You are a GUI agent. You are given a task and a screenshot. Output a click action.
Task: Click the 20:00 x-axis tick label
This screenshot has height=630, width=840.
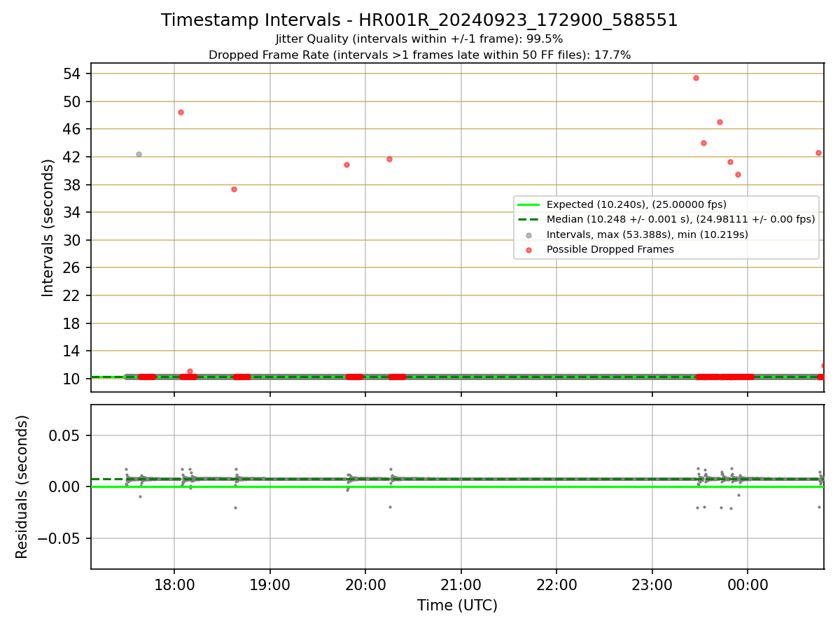[x=365, y=584]
